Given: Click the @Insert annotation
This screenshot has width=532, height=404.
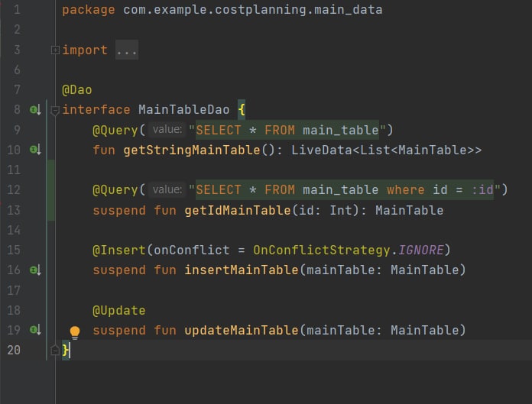Looking at the screenshot, I should pos(118,250).
